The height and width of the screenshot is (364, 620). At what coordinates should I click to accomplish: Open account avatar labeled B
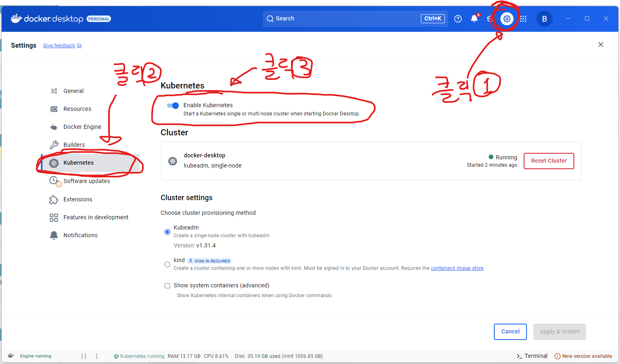[544, 19]
